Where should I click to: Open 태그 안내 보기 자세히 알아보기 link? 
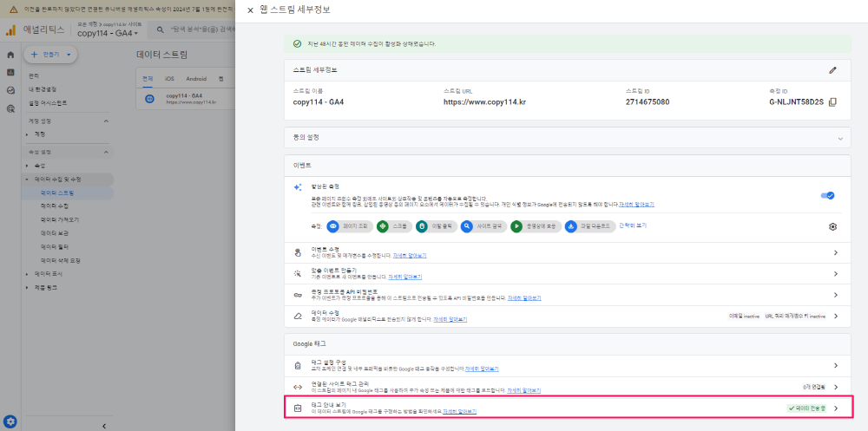point(459,411)
